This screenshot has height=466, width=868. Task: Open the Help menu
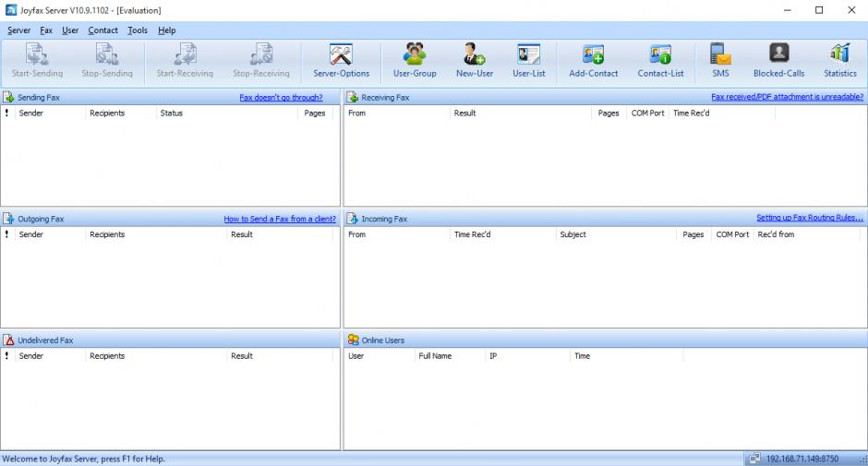166,30
